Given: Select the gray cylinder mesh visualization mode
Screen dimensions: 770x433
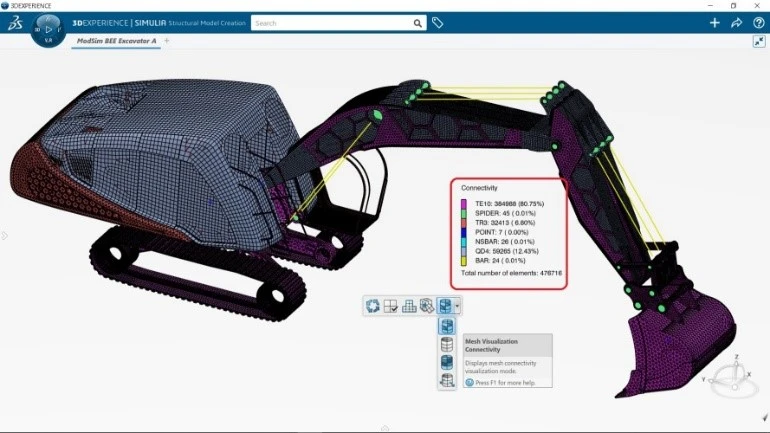Looking at the screenshot, I should click(x=447, y=344).
